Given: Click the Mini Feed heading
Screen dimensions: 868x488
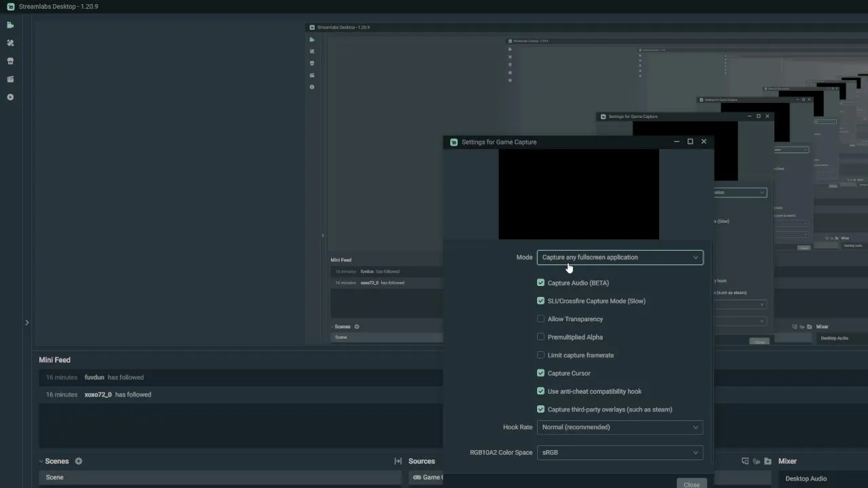Looking at the screenshot, I should coord(54,360).
